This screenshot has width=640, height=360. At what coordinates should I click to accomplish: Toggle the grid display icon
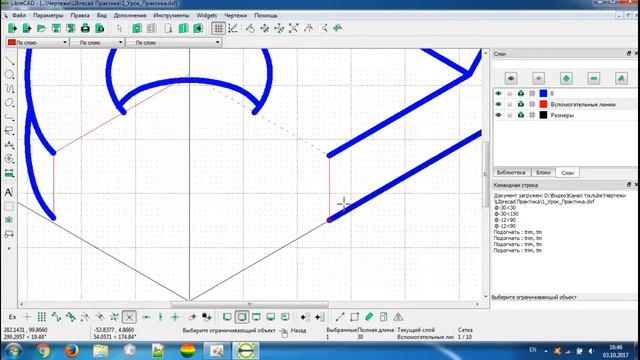pos(218,28)
